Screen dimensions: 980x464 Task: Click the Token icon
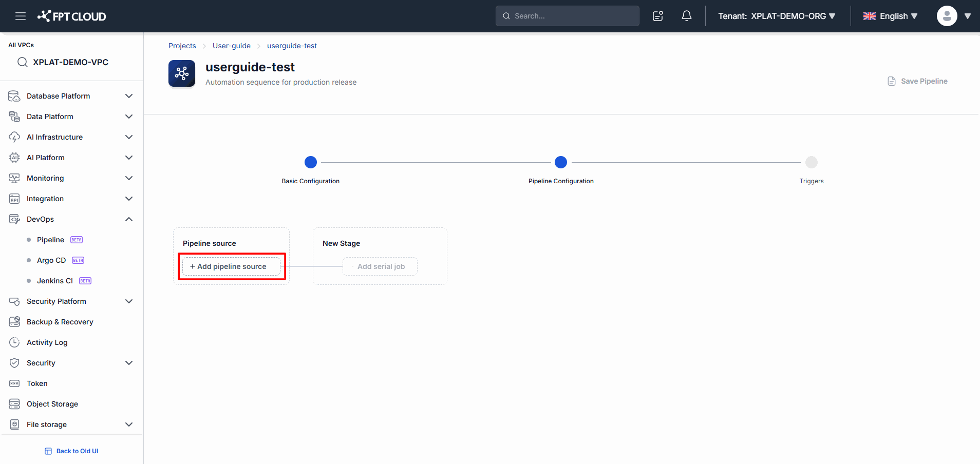[x=14, y=383]
